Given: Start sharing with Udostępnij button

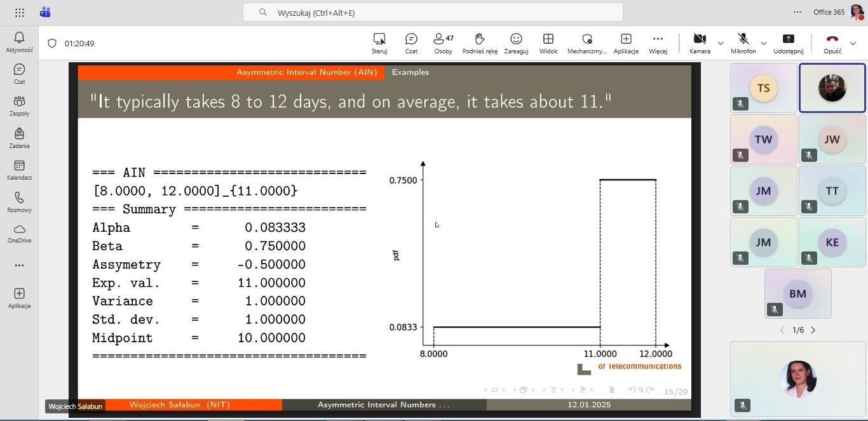Looking at the screenshot, I should pos(788,43).
